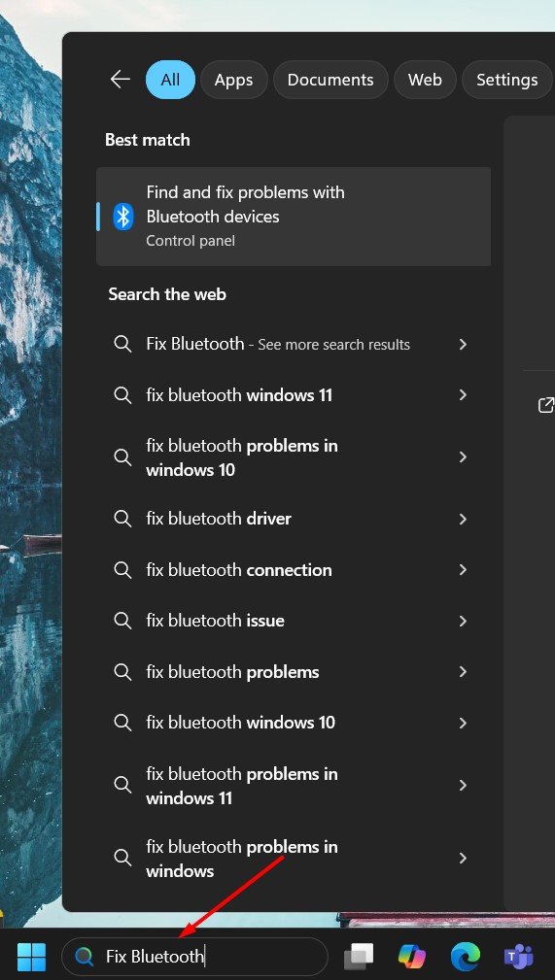Open the Windows Start menu
The width and height of the screenshot is (555, 980).
(x=31, y=957)
